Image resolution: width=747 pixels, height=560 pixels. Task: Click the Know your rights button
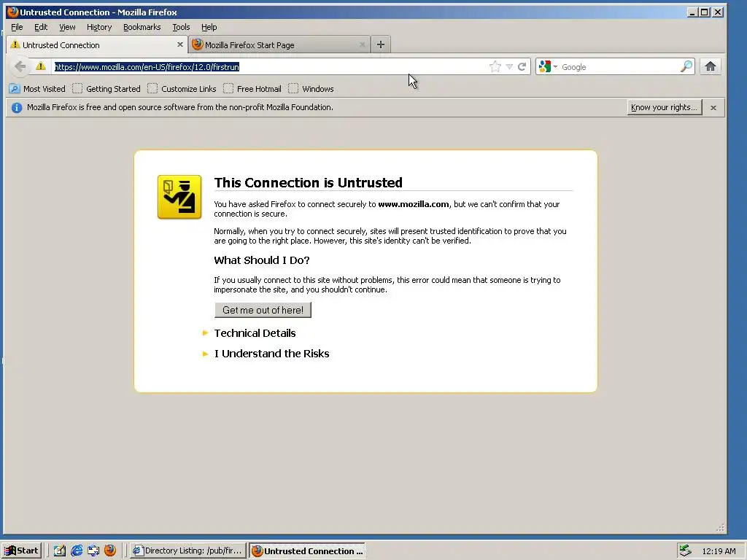pyautogui.click(x=664, y=107)
